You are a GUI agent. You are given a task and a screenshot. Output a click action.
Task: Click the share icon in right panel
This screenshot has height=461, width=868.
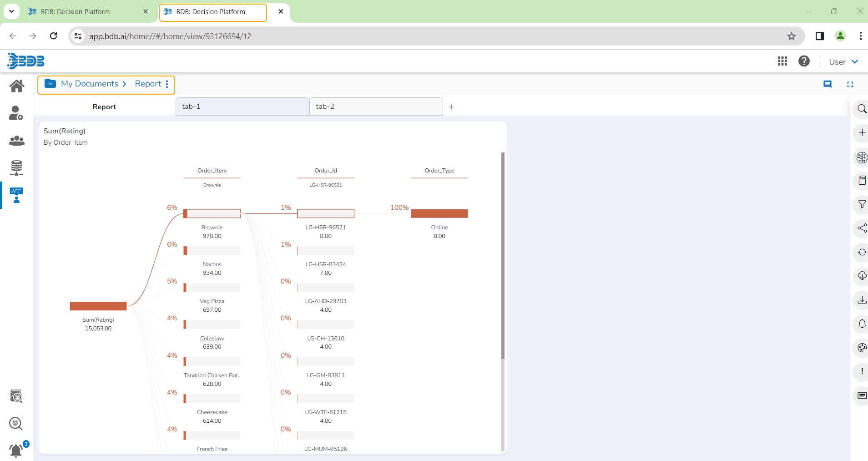[862, 228]
